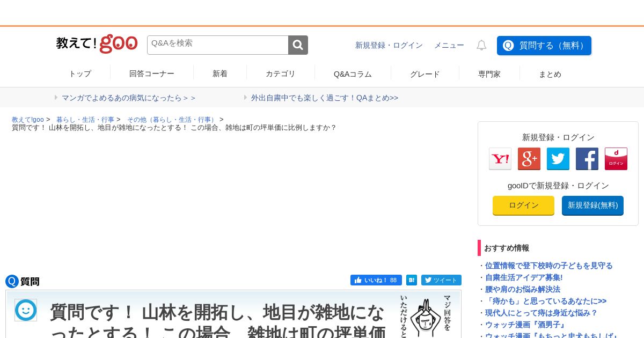
Task: Open 位置情報で登下校時の子どもを見守る link
Action: pos(549,266)
